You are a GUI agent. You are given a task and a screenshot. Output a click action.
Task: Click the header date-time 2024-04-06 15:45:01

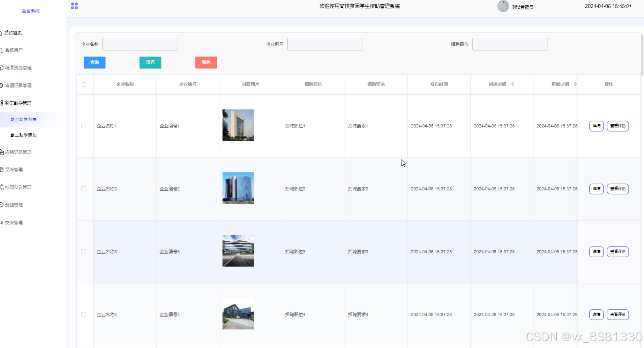(608, 6)
